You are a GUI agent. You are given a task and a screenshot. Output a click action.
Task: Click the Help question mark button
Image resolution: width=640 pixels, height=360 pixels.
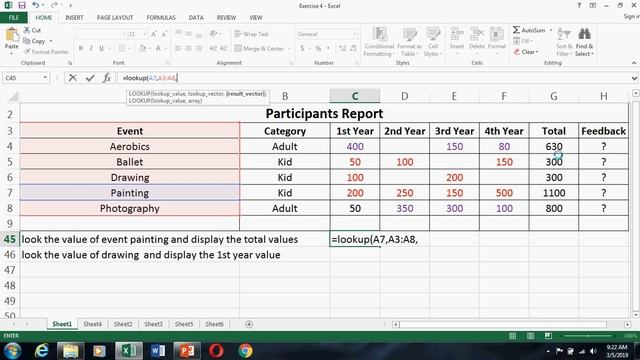coord(579,5)
